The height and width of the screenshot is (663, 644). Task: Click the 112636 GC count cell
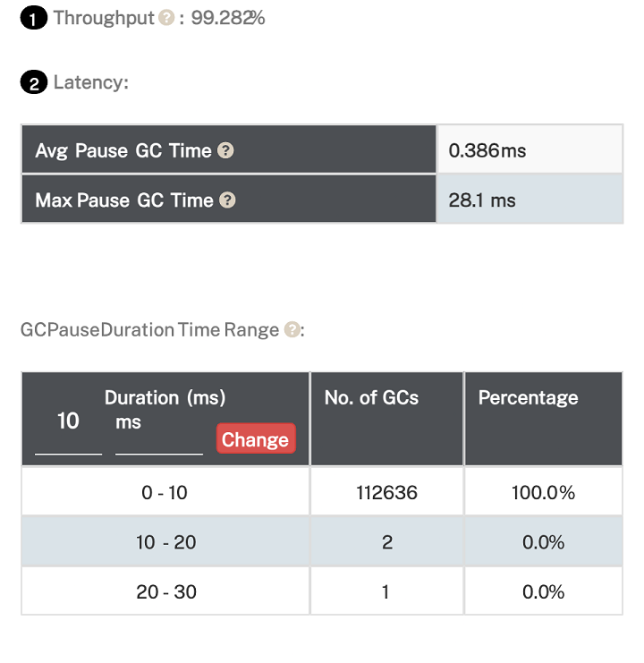[x=386, y=492]
